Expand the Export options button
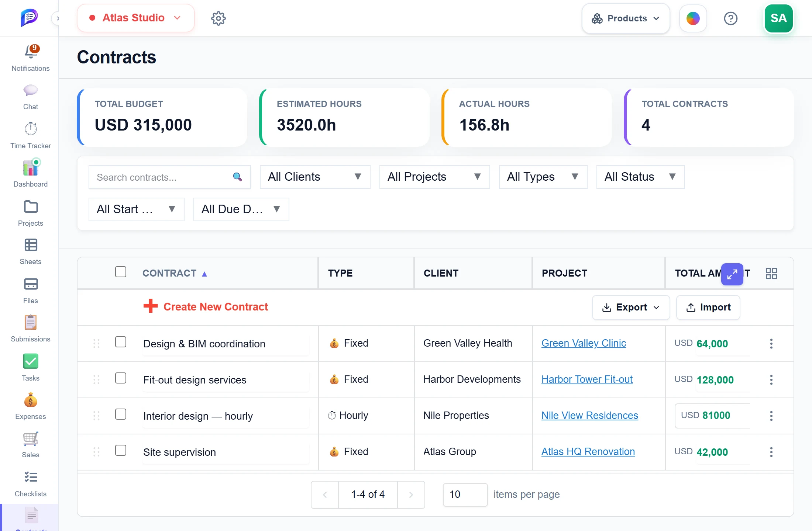The width and height of the screenshot is (812, 531). point(631,308)
